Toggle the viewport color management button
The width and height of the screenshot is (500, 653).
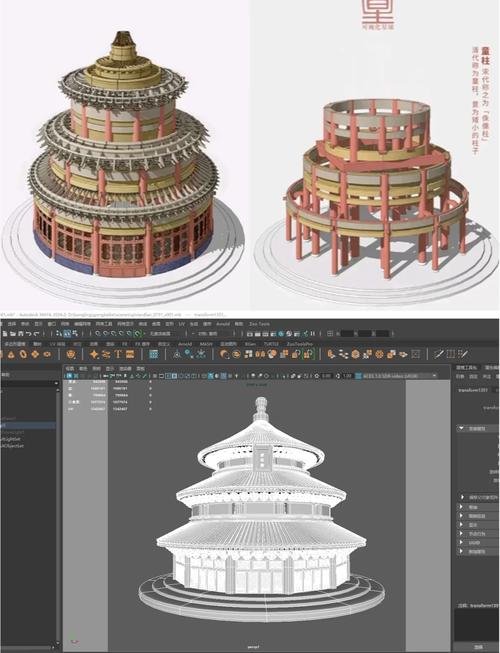tap(358, 376)
